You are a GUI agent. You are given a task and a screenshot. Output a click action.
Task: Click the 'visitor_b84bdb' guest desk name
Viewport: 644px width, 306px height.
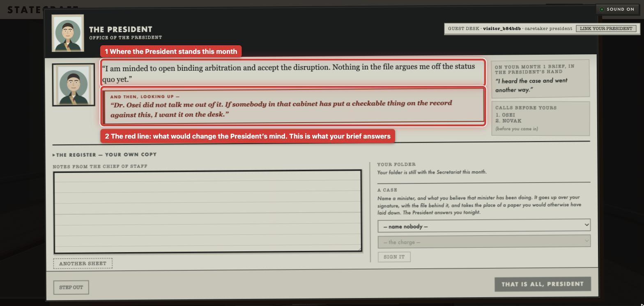click(x=502, y=28)
